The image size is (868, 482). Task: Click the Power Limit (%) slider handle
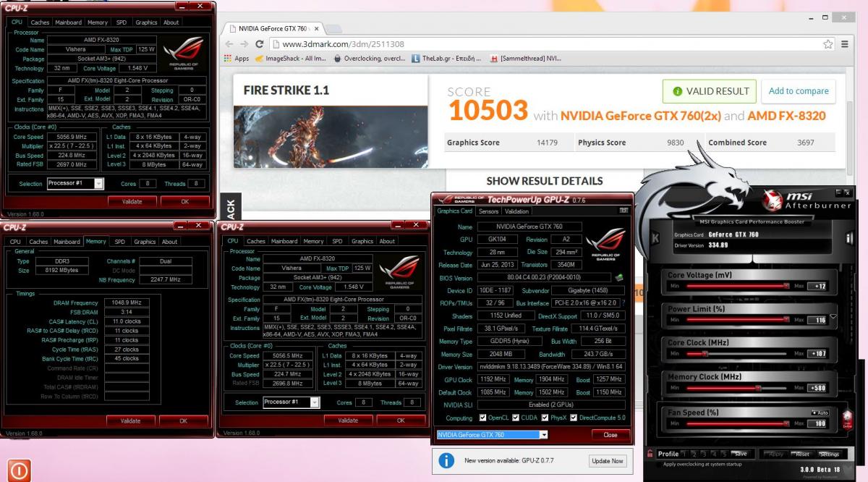(785, 319)
